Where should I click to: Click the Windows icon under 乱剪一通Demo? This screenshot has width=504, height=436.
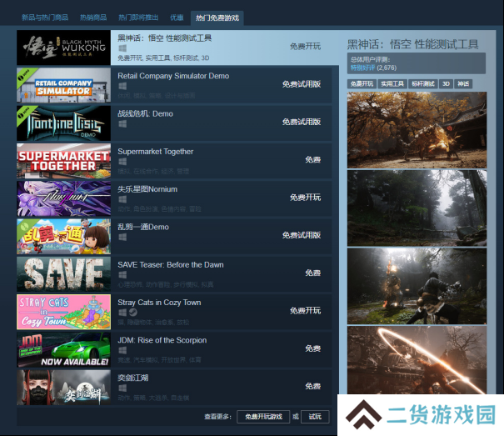coord(122,237)
